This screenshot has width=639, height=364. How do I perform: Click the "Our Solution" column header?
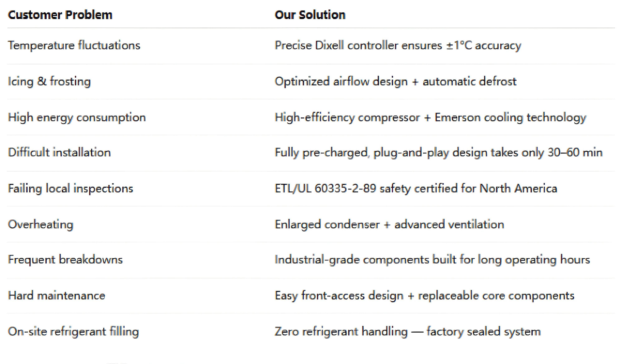[x=310, y=15]
